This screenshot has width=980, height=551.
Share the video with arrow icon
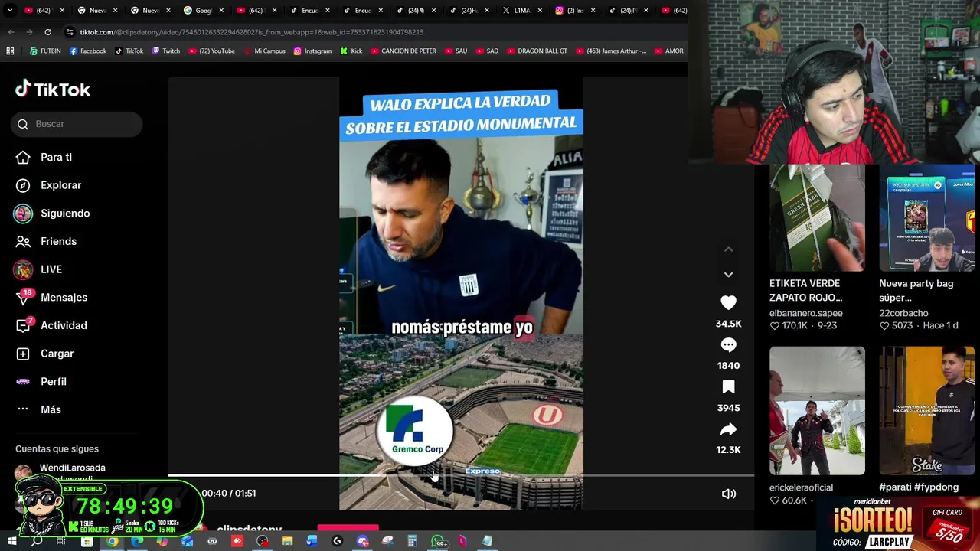pyautogui.click(x=728, y=429)
